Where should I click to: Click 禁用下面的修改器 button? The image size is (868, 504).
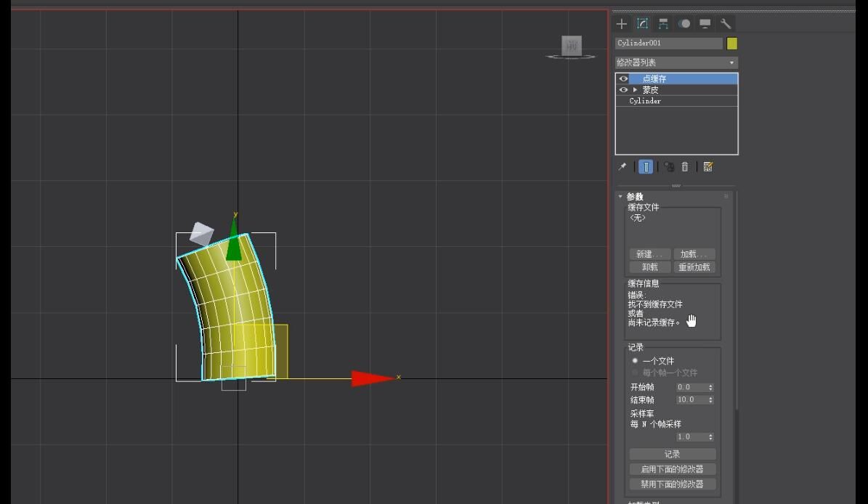click(673, 484)
